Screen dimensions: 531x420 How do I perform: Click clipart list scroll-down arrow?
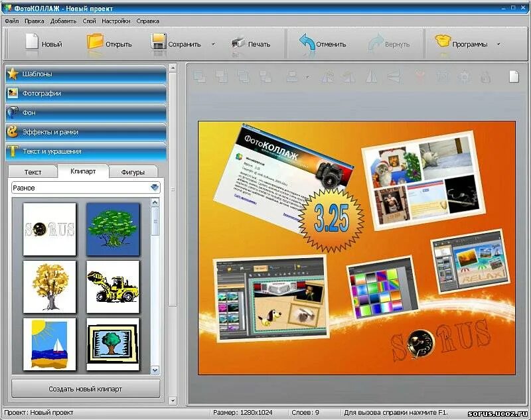coord(155,370)
